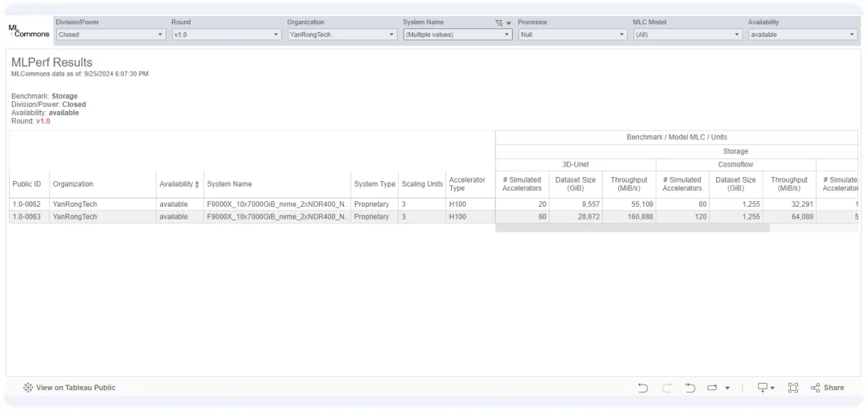Select Public ID 1.0-0063 cell

pos(27,216)
